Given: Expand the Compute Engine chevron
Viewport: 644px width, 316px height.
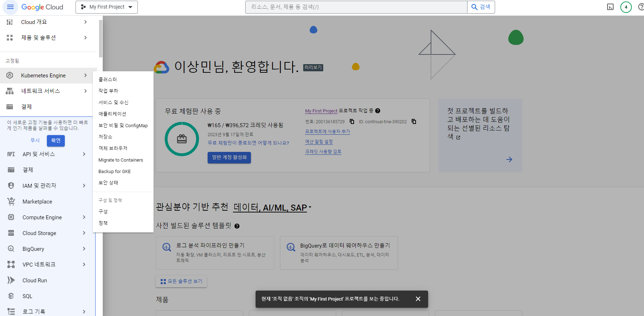Looking at the screenshot, I should (84, 217).
